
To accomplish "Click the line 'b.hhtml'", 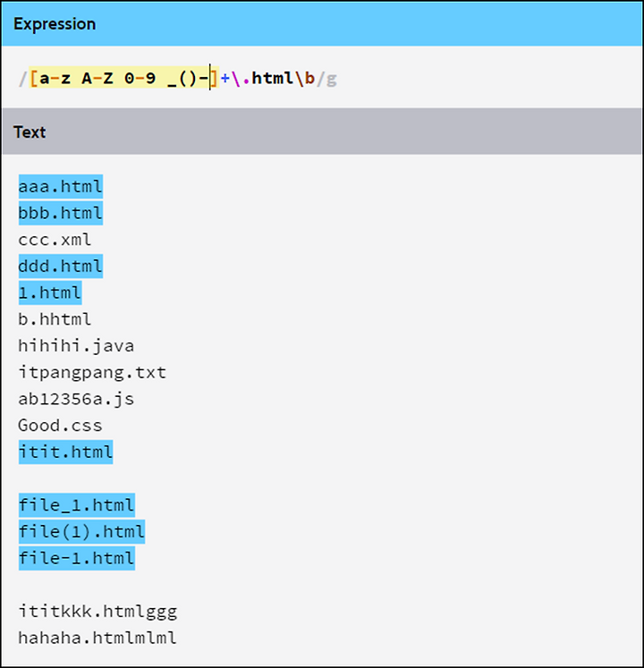I will tap(55, 319).
